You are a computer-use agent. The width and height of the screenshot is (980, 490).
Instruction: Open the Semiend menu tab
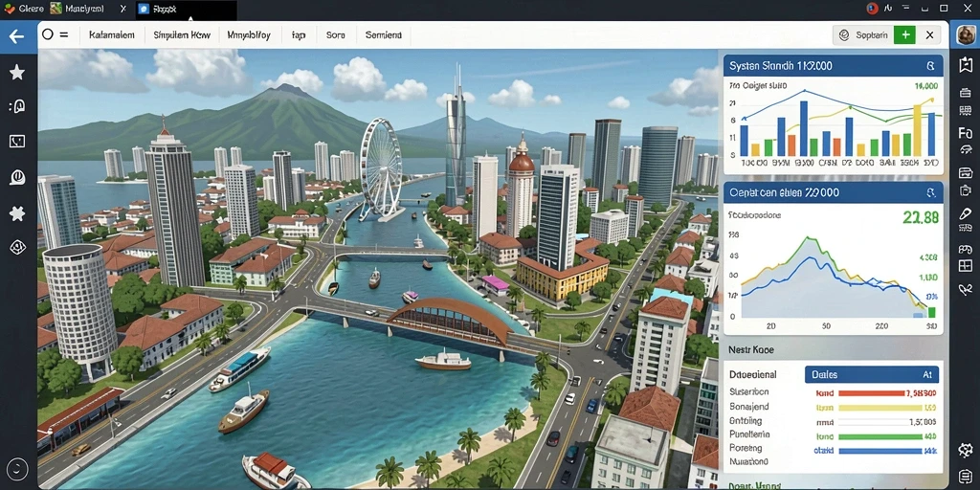pyautogui.click(x=383, y=35)
